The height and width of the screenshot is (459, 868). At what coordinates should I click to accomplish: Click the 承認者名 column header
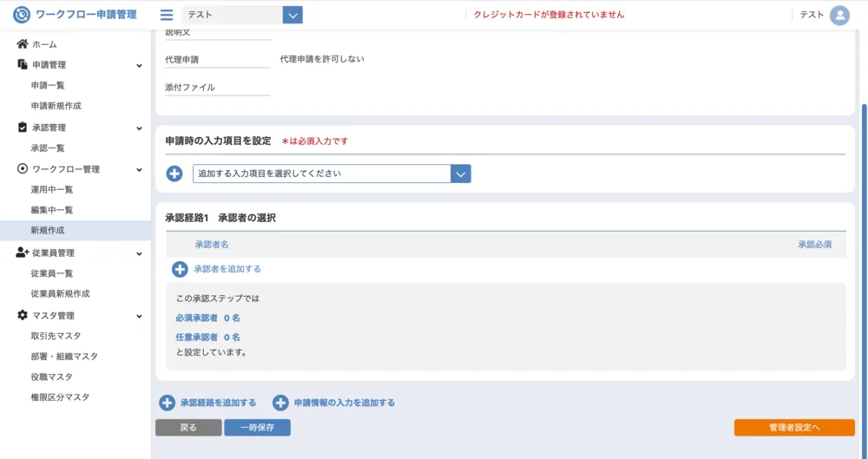pos(212,244)
